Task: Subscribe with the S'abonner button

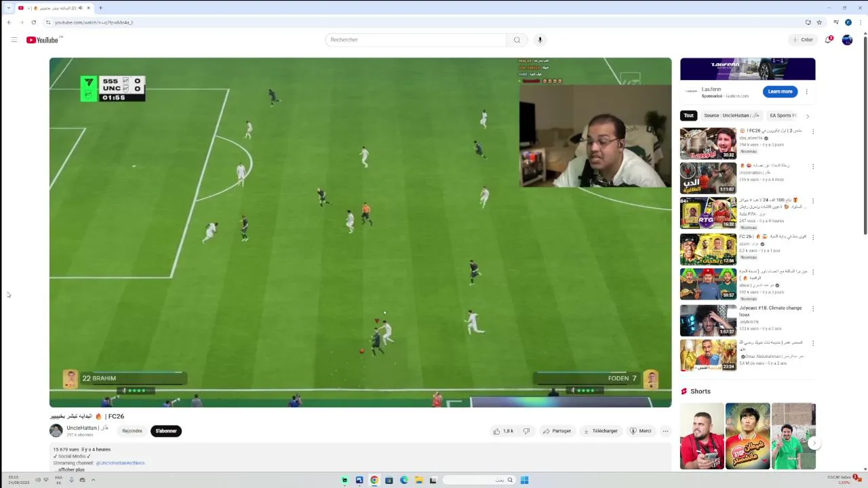Action: (x=166, y=431)
